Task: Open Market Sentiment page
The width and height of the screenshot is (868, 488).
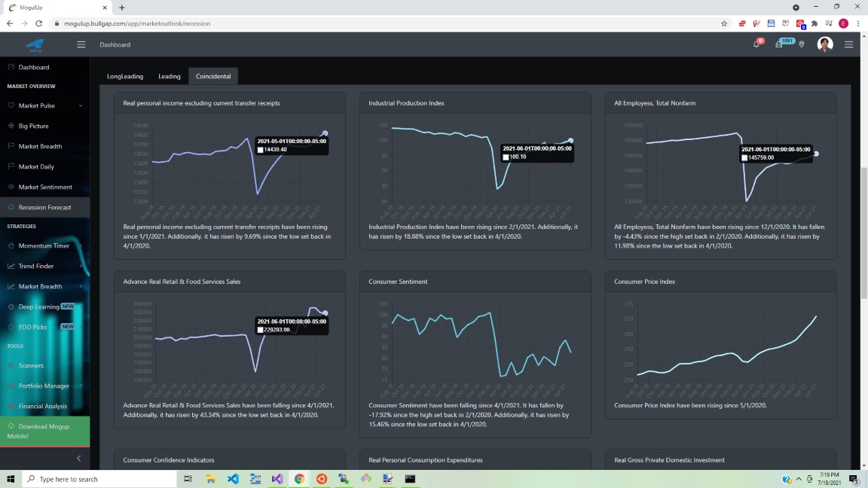Action: tap(45, 187)
